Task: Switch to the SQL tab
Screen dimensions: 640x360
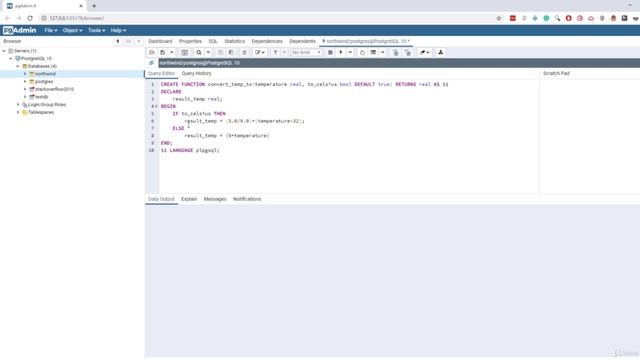Action: 213,41
